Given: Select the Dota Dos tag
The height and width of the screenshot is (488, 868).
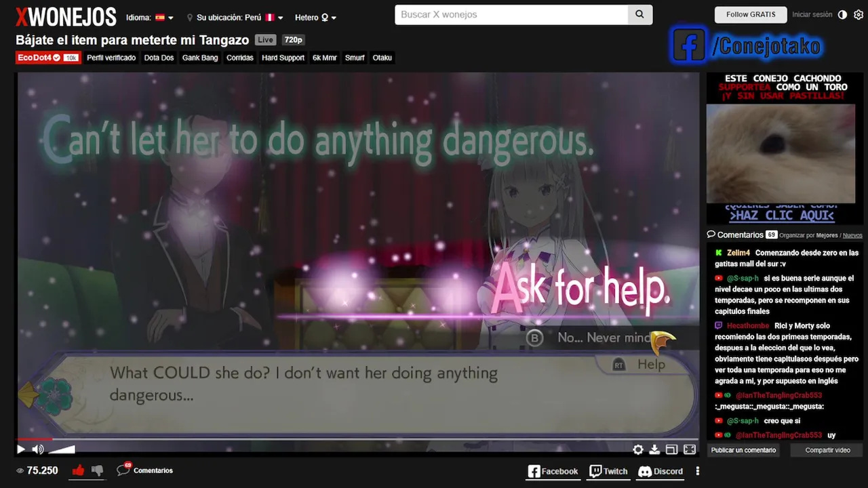Looking at the screenshot, I should pos(159,58).
